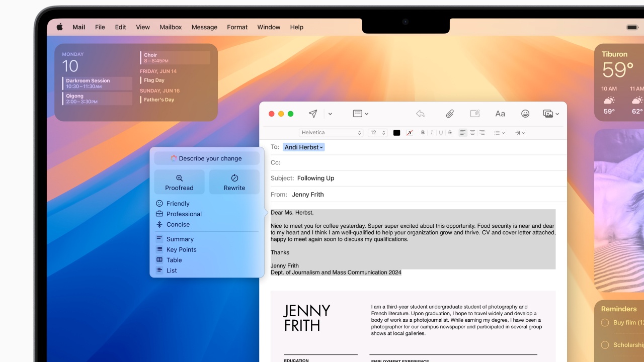Click the Subject field showing Following Up
The width and height of the screenshot is (644, 362).
[x=316, y=178]
